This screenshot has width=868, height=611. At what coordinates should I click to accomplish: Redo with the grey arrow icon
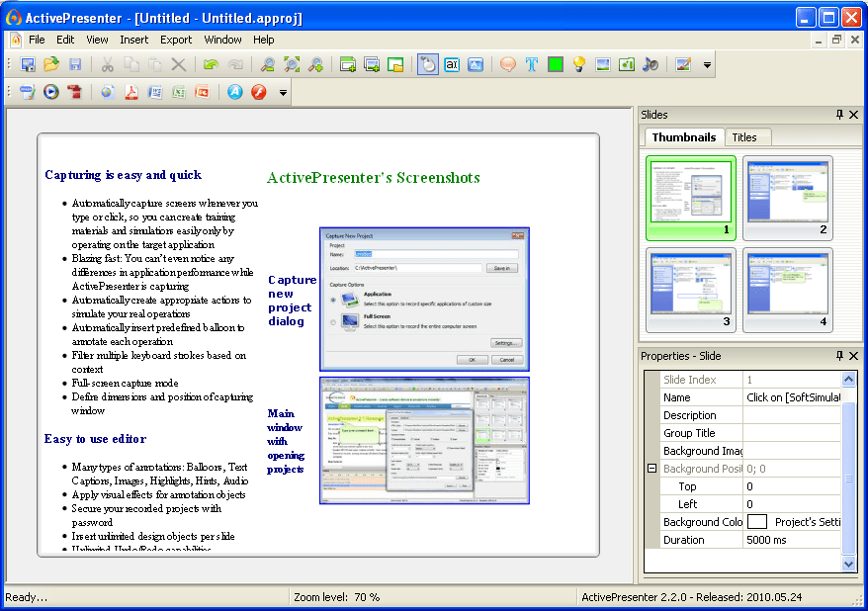coord(235,64)
